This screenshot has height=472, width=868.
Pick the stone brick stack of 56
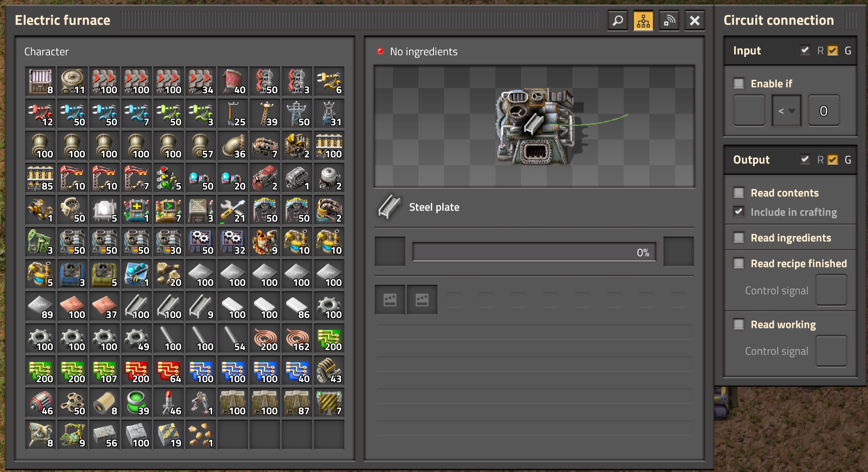[x=104, y=435]
